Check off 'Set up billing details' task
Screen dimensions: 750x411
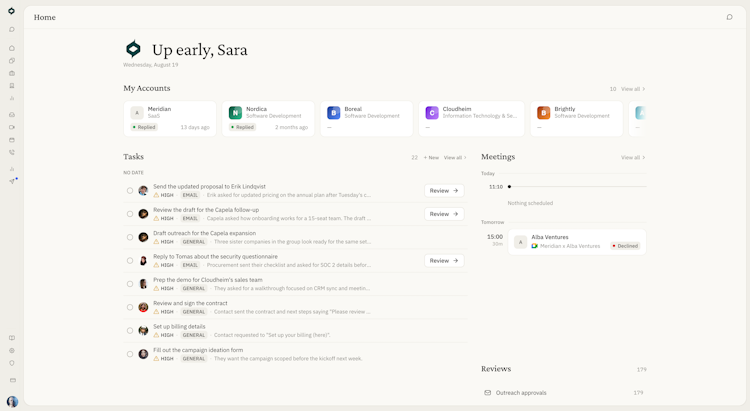tap(130, 331)
